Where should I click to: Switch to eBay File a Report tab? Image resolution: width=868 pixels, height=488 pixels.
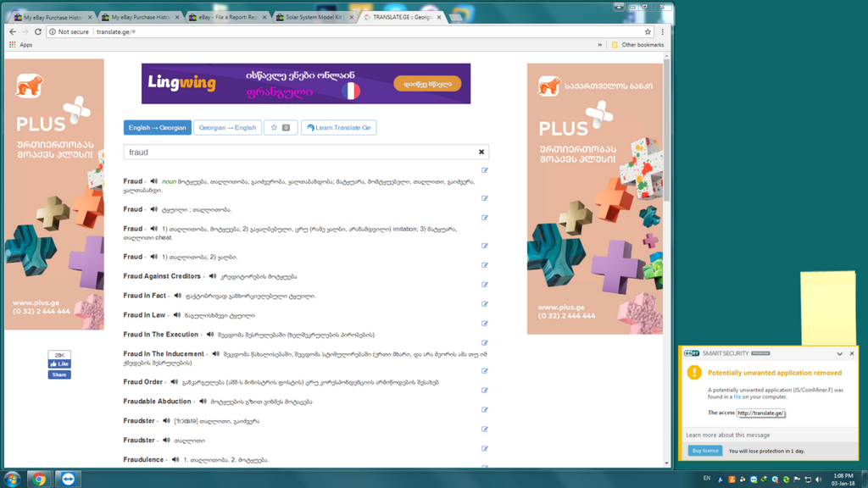(227, 17)
